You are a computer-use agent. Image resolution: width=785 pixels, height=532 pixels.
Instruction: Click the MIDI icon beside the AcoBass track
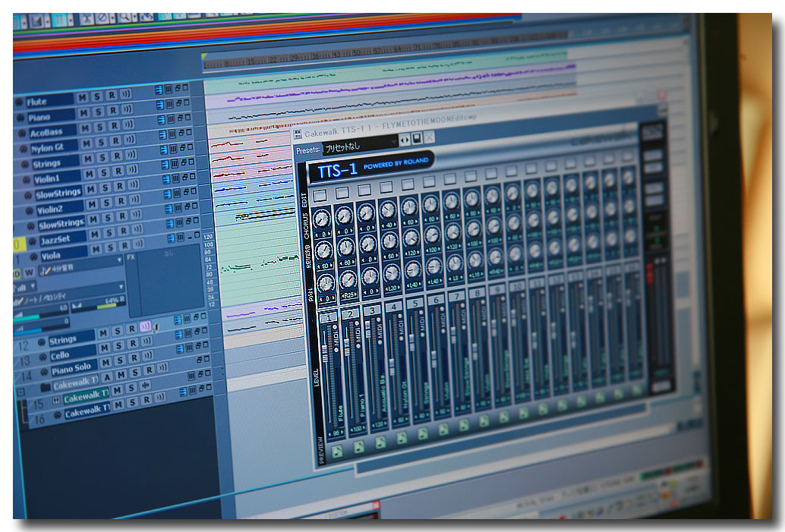click(22, 134)
